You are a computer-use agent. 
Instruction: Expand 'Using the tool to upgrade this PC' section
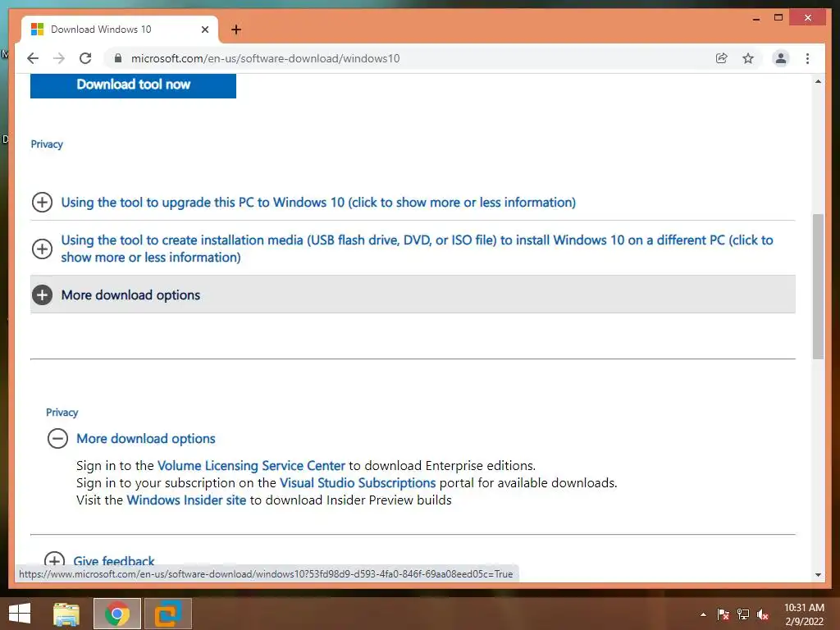click(318, 203)
